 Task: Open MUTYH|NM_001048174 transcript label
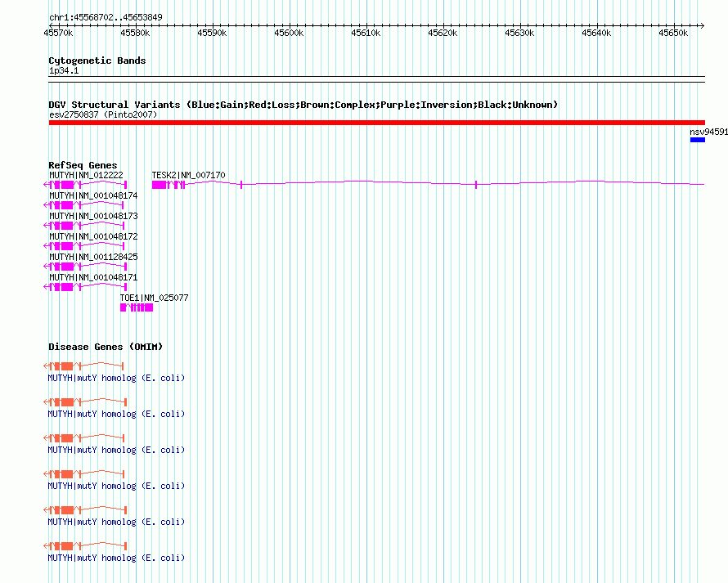[x=93, y=195]
